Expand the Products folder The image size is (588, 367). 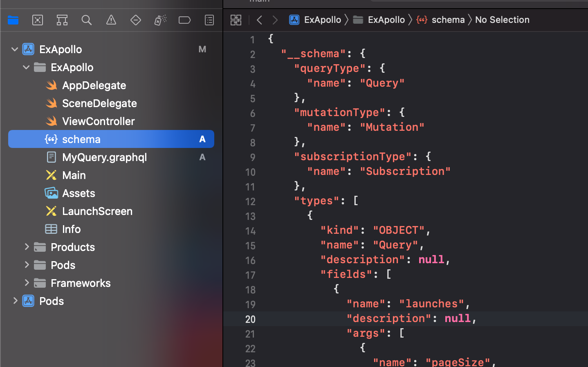coord(27,247)
